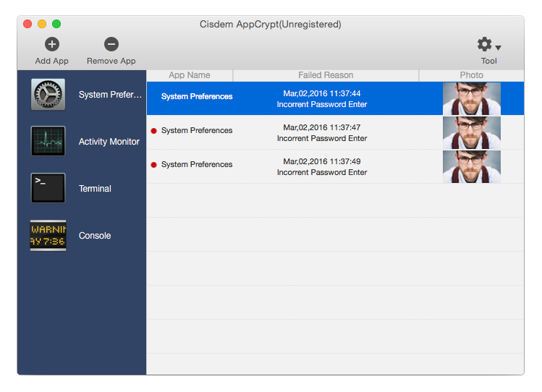Expand the Tool dropdown arrow
This screenshot has height=392, width=542.
point(498,47)
